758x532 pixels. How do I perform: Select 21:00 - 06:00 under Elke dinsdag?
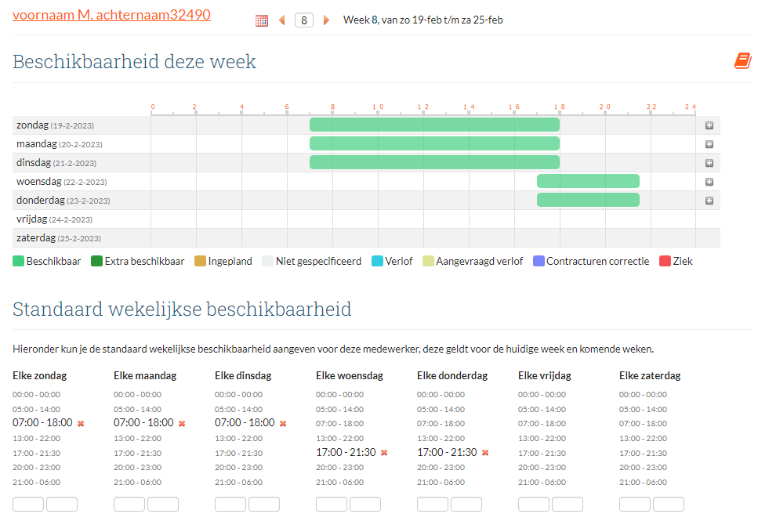[238, 482]
